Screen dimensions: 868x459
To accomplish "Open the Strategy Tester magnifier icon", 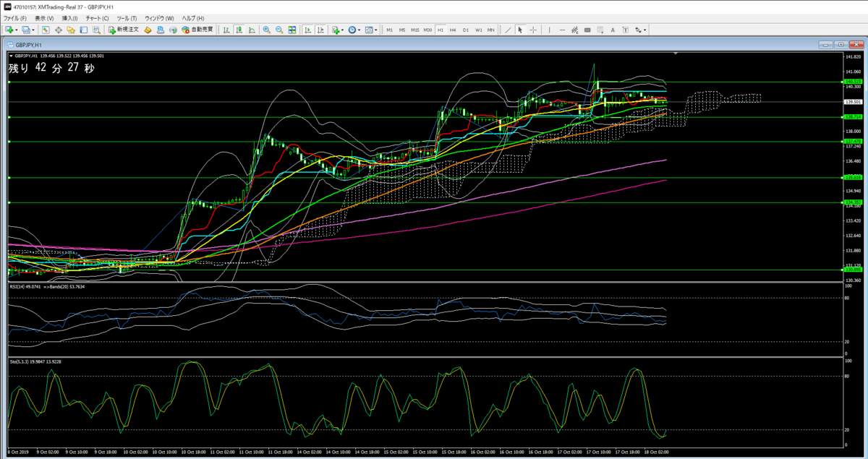I will tap(96, 30).
